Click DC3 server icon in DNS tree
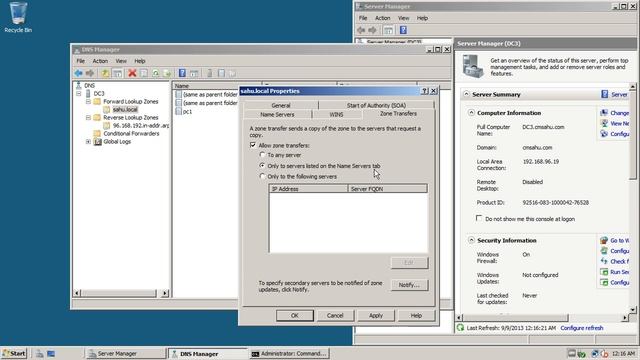Image resolution: width=640 pixels, height=360 pixels. click(88, 93)
